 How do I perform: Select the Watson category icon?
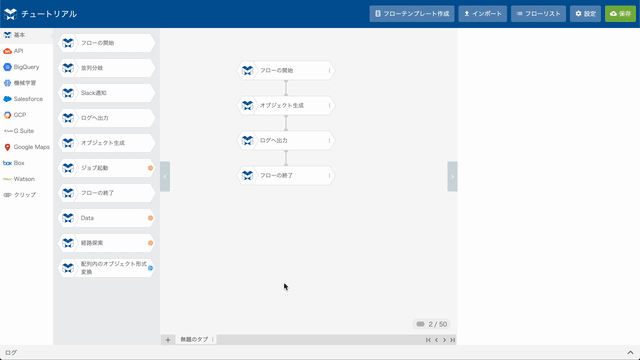click(x=7, y=179)
